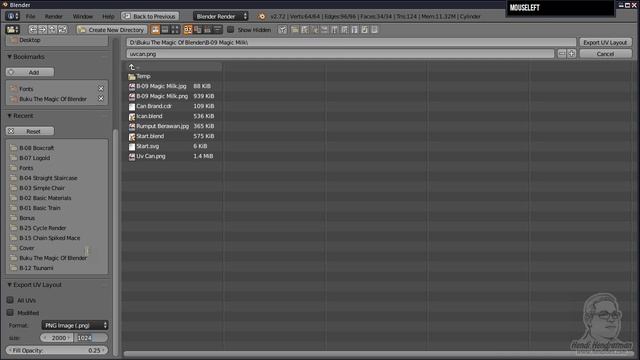Remove the Fonts bookmark
Image resolution: width=640 pixels, height=360 pixels.
click(x=101, y=89)
